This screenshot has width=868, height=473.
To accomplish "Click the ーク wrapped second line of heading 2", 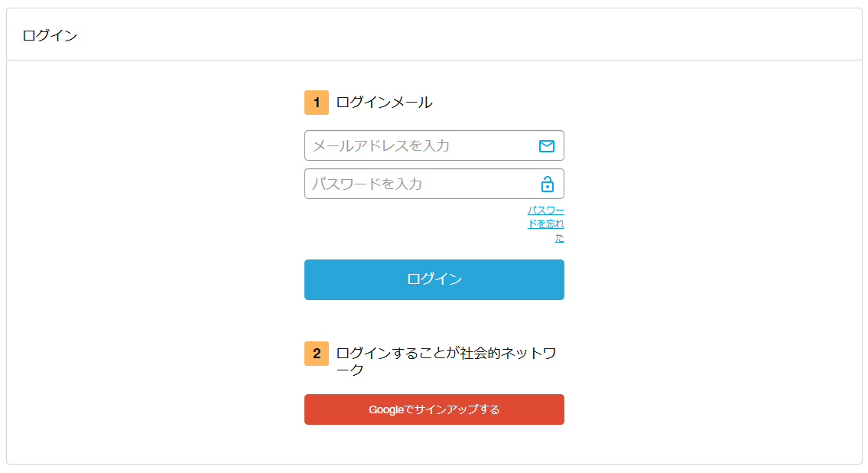I will click(x=349, y=370).
